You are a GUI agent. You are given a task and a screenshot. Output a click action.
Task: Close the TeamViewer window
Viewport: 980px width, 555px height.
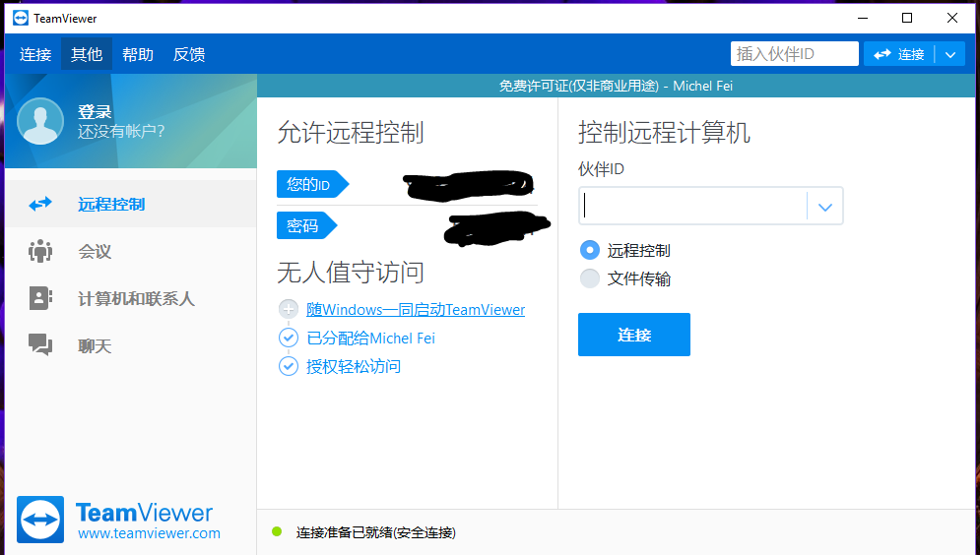coord(951,18)
